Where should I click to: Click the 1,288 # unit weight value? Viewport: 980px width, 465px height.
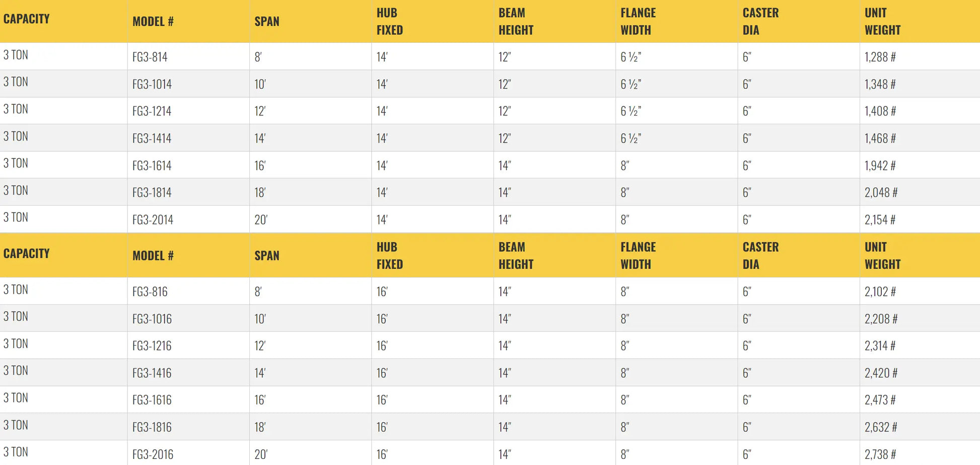[x=880, y=57]
